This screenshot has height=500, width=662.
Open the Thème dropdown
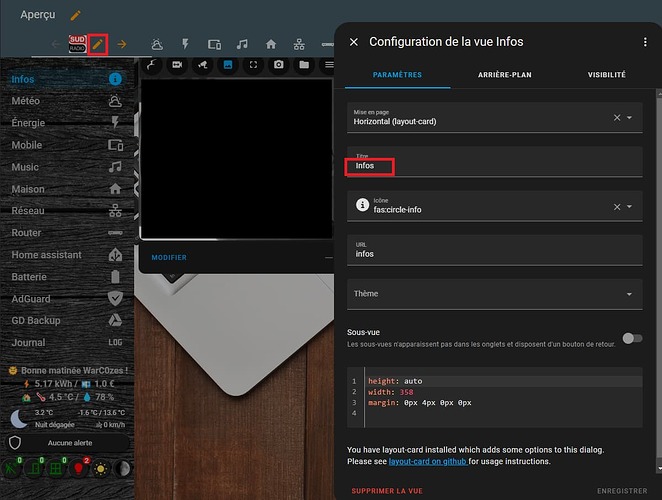(495, 294)
